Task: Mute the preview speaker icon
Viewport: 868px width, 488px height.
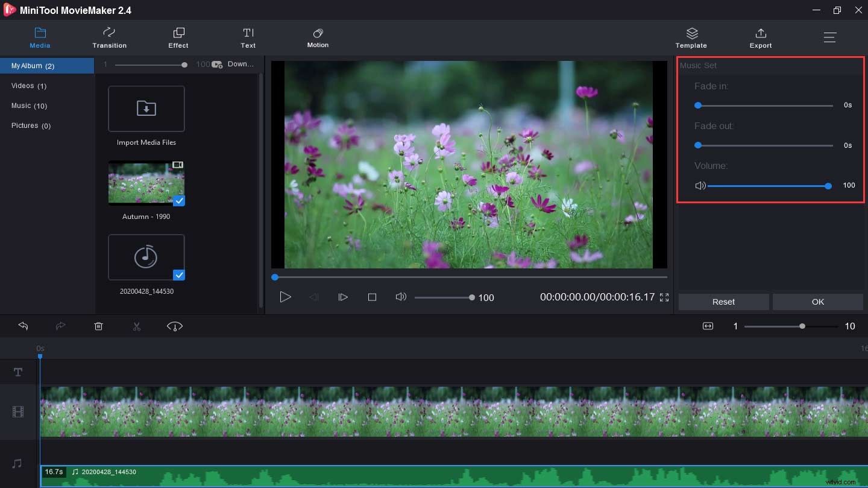Action: (x=400, y=297)
